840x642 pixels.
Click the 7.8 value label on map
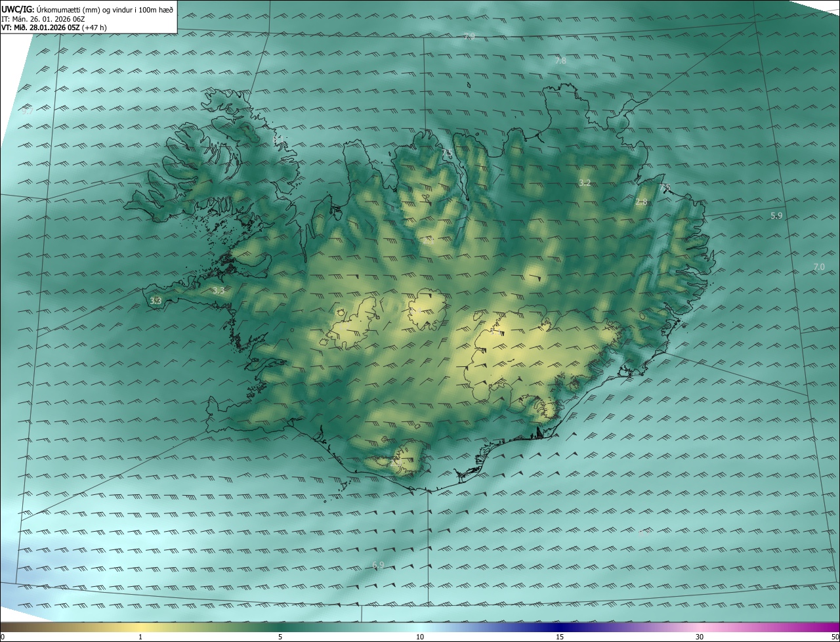pos(560,61)
